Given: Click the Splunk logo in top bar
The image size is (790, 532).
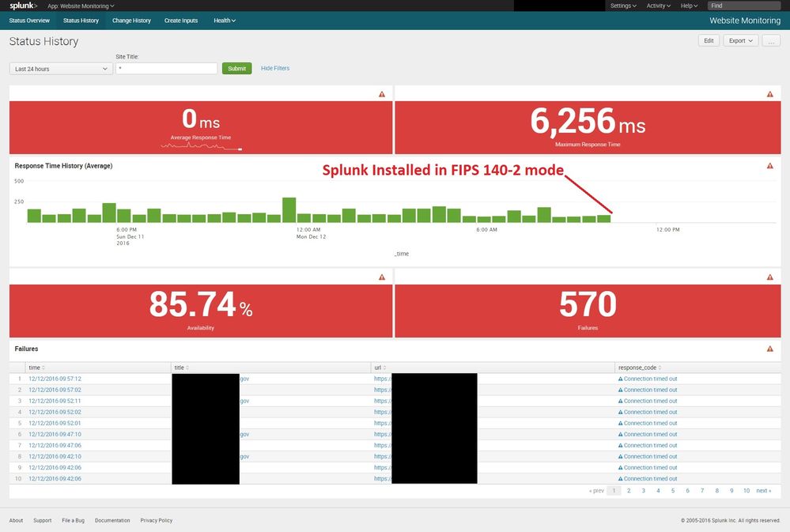Looking at the screenshot, I should tap(23, 6).
